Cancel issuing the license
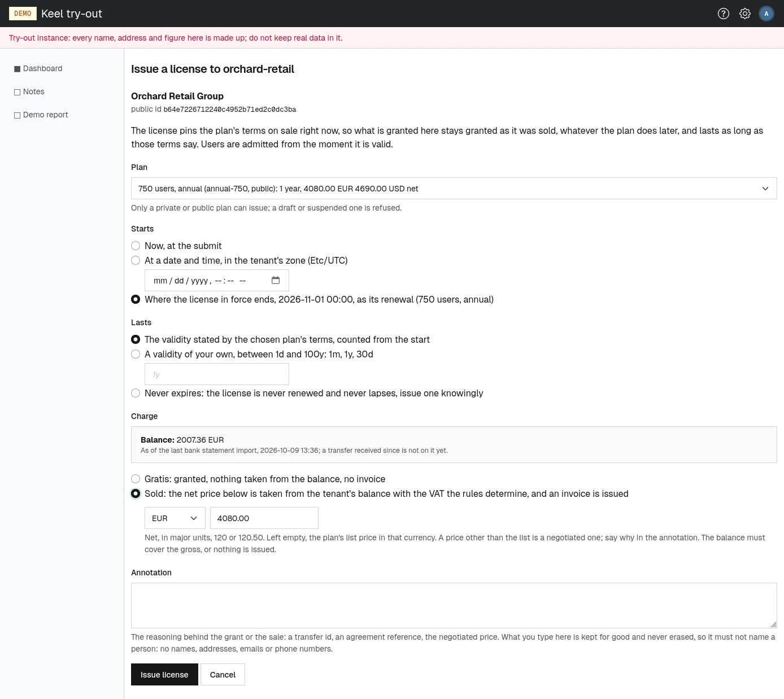This screenshot has width=784, height=699. (223, 675)
